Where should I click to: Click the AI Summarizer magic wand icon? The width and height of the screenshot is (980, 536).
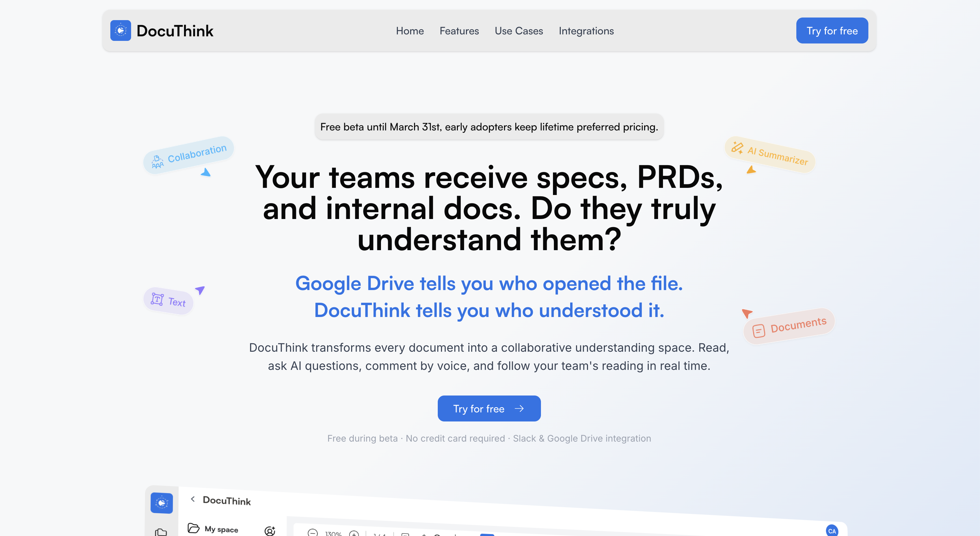coord(737,148)
